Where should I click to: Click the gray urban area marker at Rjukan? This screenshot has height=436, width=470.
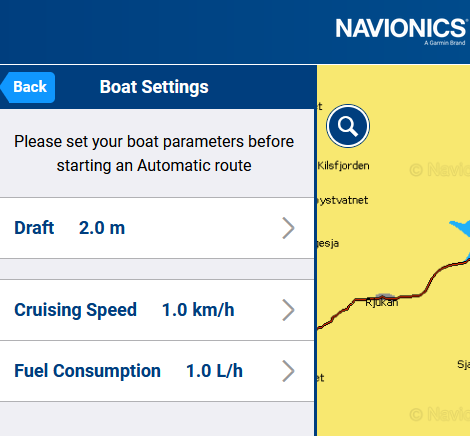(x=385, y=296)
